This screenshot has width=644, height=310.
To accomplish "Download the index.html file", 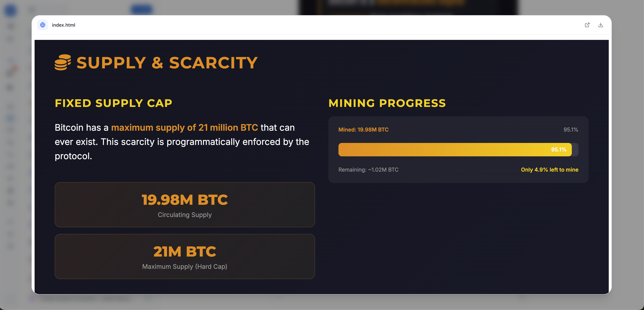I will [601, 25].
